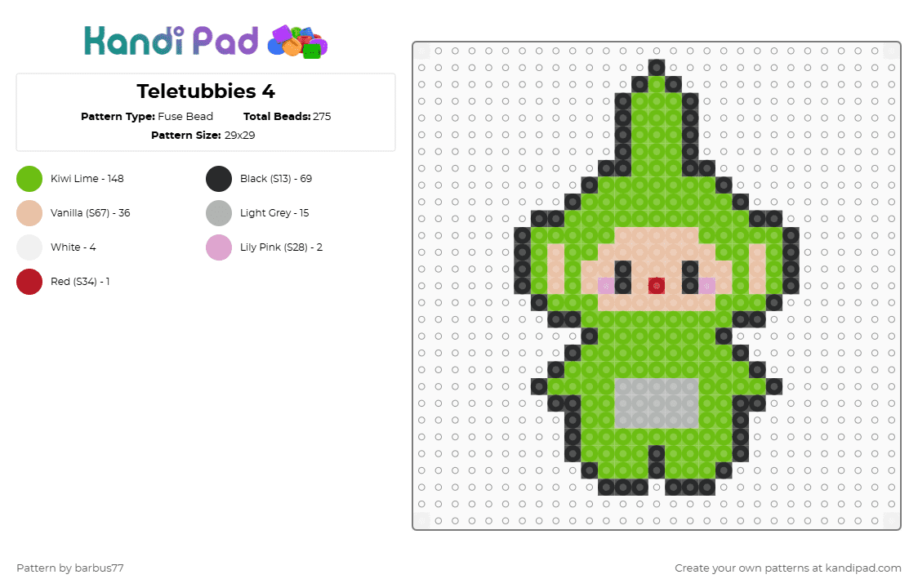
Task: Click the red nose bead on the pattern
Action: click(657, 286)
